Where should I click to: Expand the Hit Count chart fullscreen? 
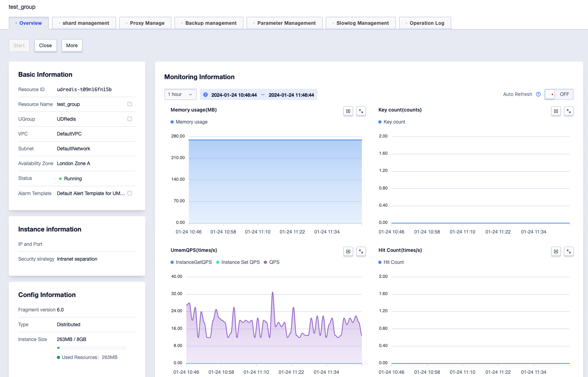pos(569,251)
